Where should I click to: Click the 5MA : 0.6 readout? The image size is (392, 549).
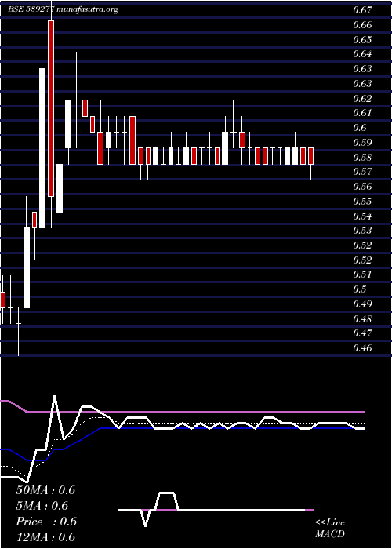[x=42, y=506]
